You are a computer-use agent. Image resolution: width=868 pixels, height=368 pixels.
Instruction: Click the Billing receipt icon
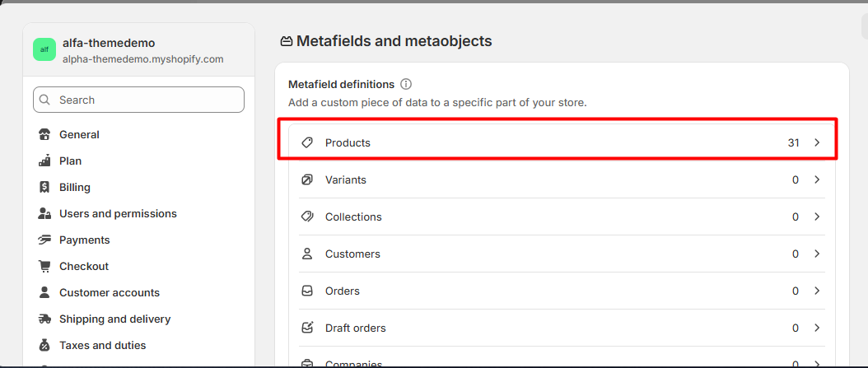(x=44, y=187)
